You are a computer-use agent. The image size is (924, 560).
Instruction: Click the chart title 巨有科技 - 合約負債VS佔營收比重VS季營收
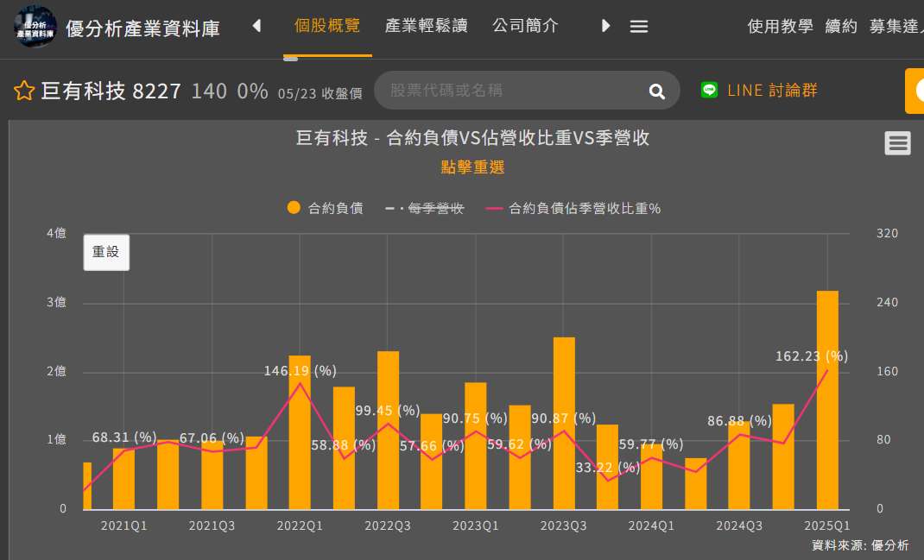(472, 138)
